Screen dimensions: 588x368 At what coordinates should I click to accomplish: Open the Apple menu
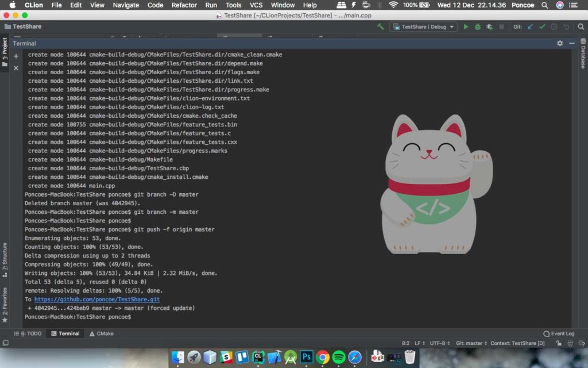coord(13,5)
